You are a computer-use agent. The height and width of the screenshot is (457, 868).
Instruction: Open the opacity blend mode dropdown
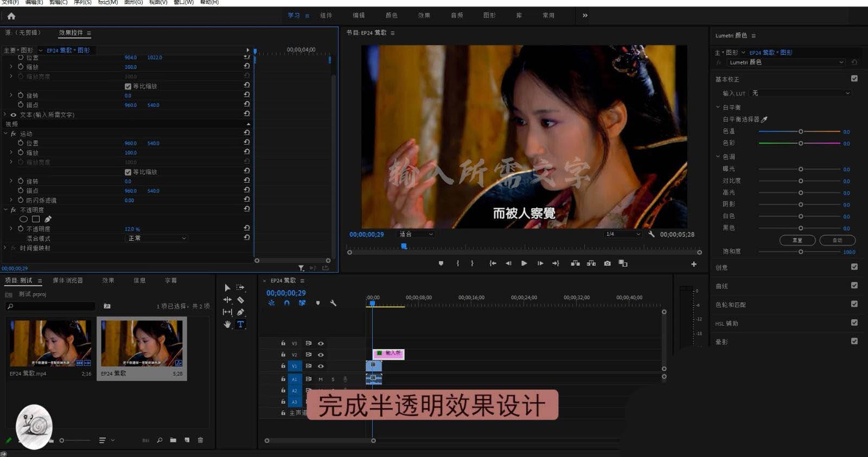(x=157, y=239)
